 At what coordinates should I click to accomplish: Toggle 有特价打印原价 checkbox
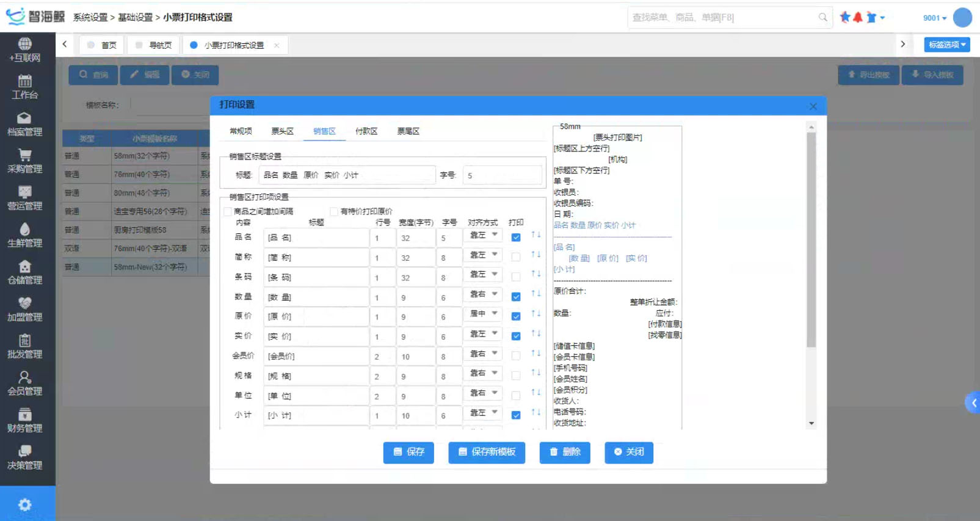pos(334,212)
